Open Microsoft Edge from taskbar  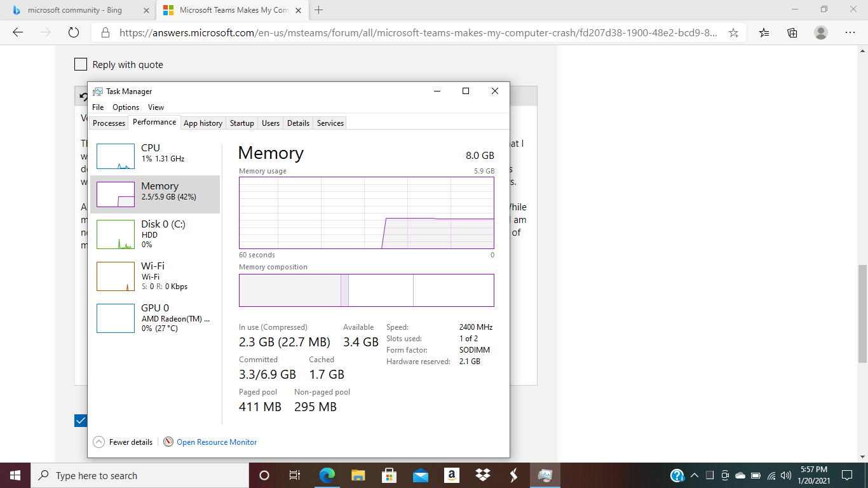pos(327,475)
